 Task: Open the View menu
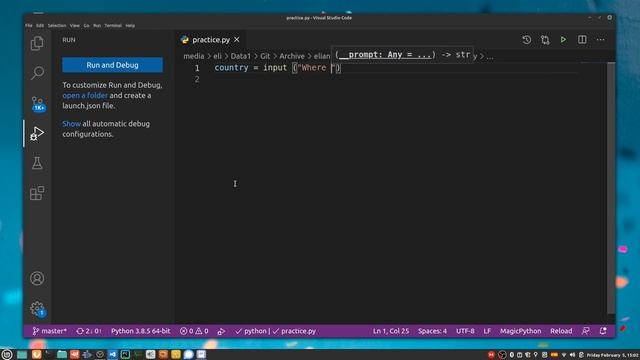click(x=75, y=25)
